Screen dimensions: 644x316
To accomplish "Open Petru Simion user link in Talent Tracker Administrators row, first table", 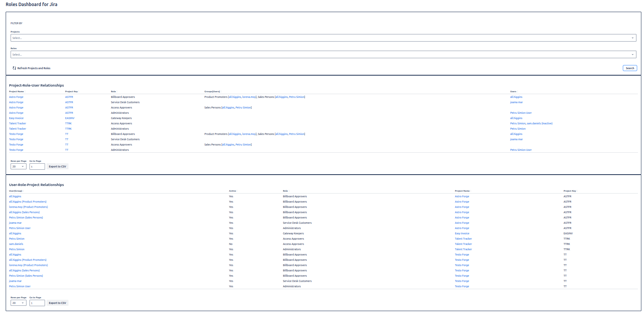I will point(518,129).
